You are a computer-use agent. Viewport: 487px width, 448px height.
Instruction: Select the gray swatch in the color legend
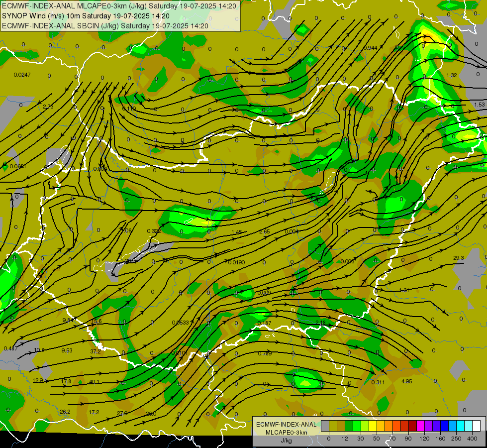(325, 426)
